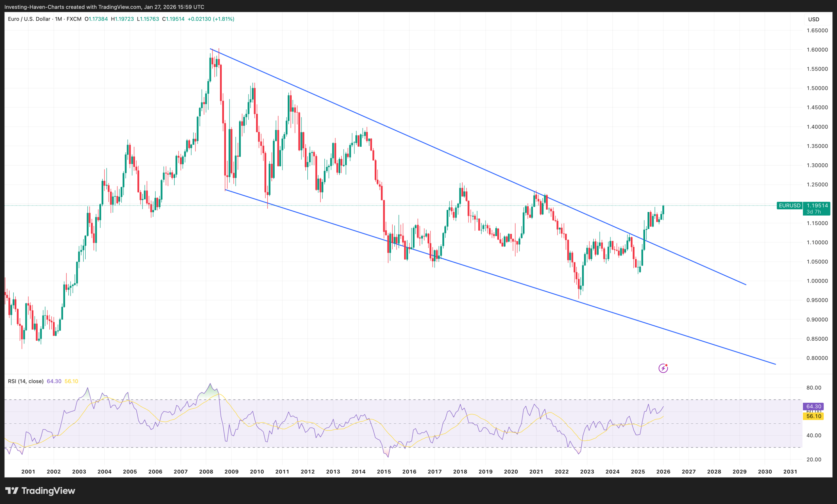
Task: Select the FXCM exchange label
Action: pos(75,19)
